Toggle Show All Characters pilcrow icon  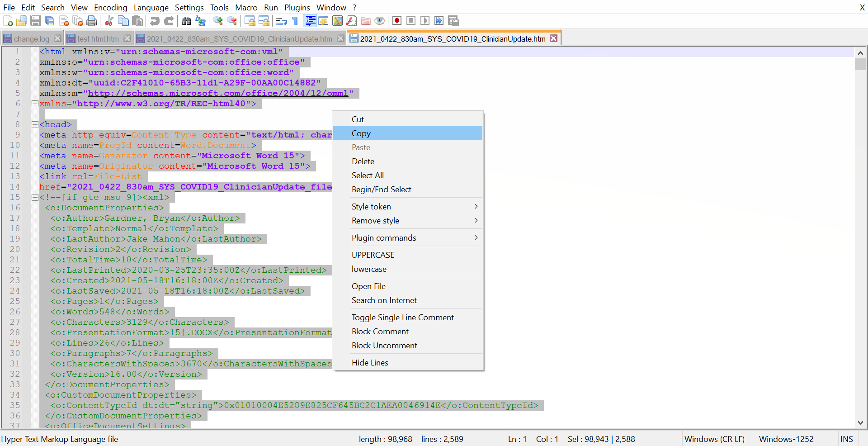(x=295, y=21)
